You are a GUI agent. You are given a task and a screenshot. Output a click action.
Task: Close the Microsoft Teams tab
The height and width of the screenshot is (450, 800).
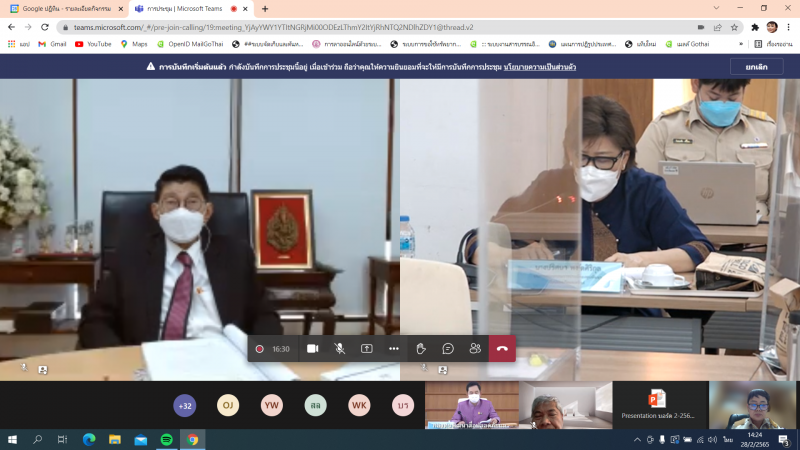coord(245,9)
